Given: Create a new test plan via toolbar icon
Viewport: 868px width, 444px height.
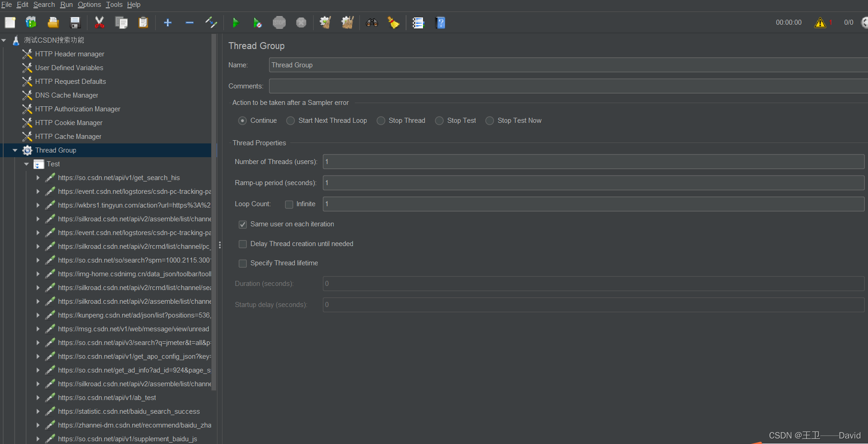Looking at the screenshot, I should pos(10,22).
